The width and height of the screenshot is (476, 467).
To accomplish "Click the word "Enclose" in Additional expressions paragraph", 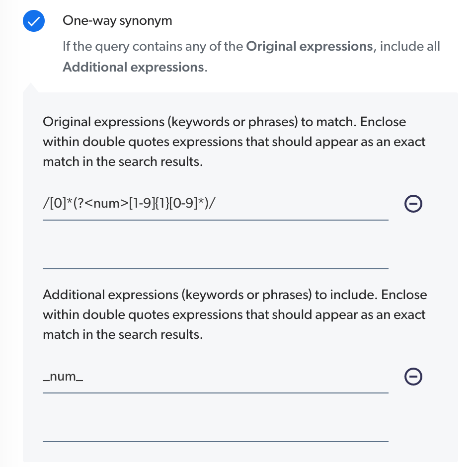I will [404, 295].
